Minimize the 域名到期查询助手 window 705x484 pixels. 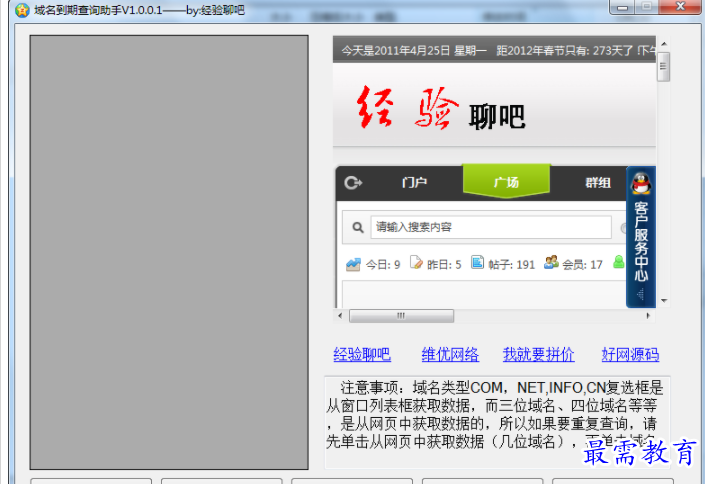622,7
